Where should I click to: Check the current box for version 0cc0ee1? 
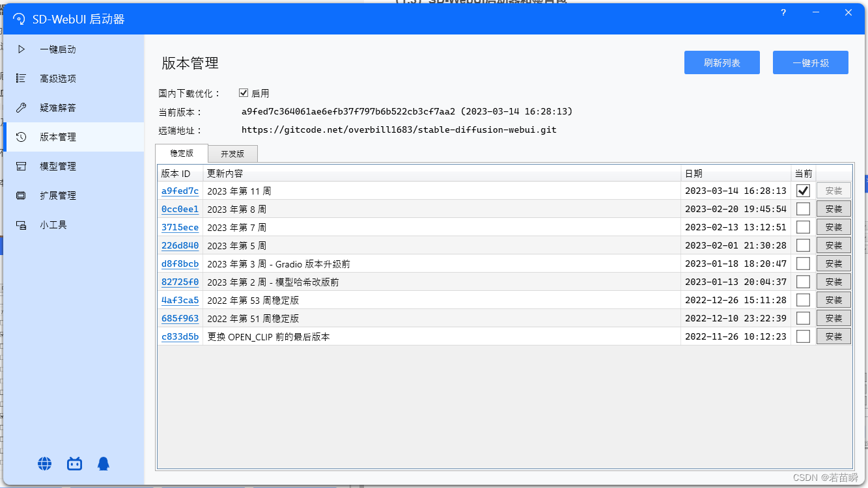[804, 209]
